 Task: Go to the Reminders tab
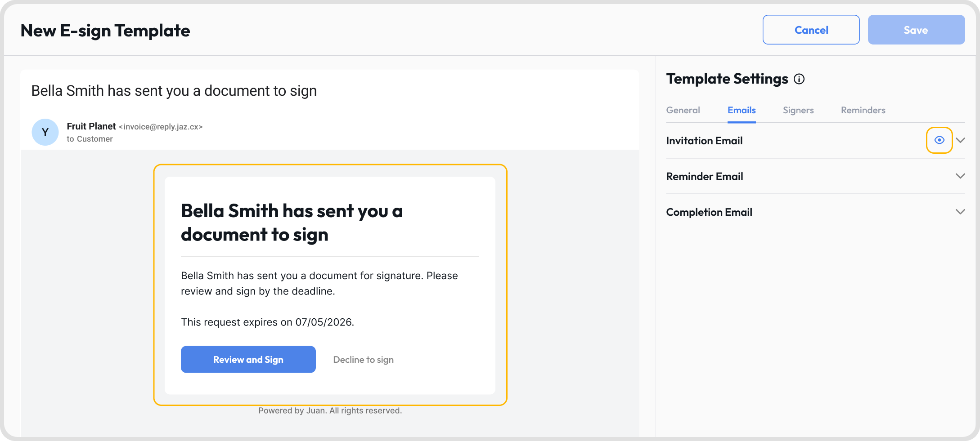pyautogui.click(x=863, y=110)
